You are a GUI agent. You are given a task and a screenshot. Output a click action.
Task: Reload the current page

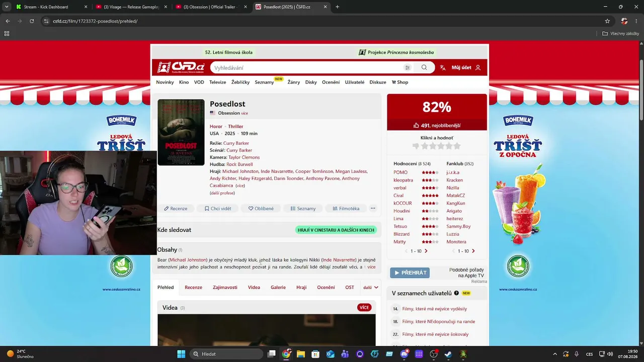pyautogui.click(x=32, y=21)
